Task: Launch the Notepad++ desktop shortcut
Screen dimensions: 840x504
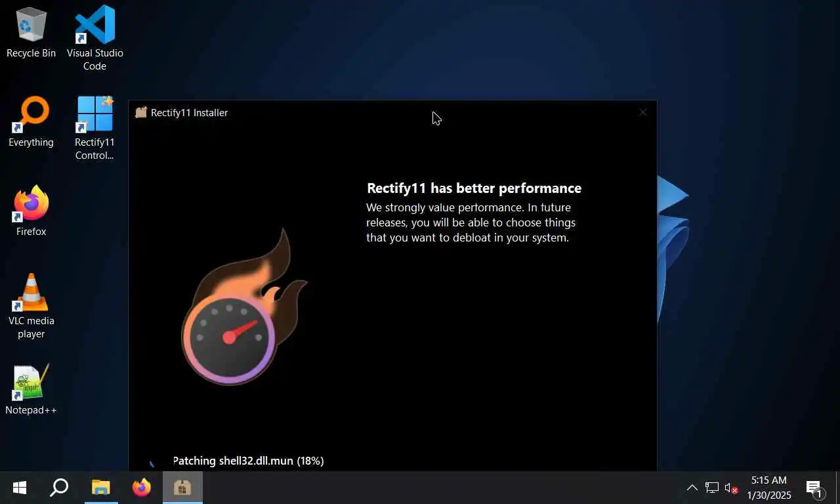Action: (31, 390)
